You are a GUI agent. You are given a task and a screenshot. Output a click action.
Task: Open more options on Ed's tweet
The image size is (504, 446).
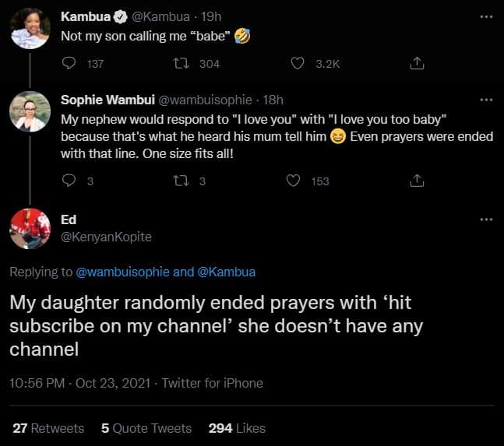pyautogui.click(x=486, y=219)
